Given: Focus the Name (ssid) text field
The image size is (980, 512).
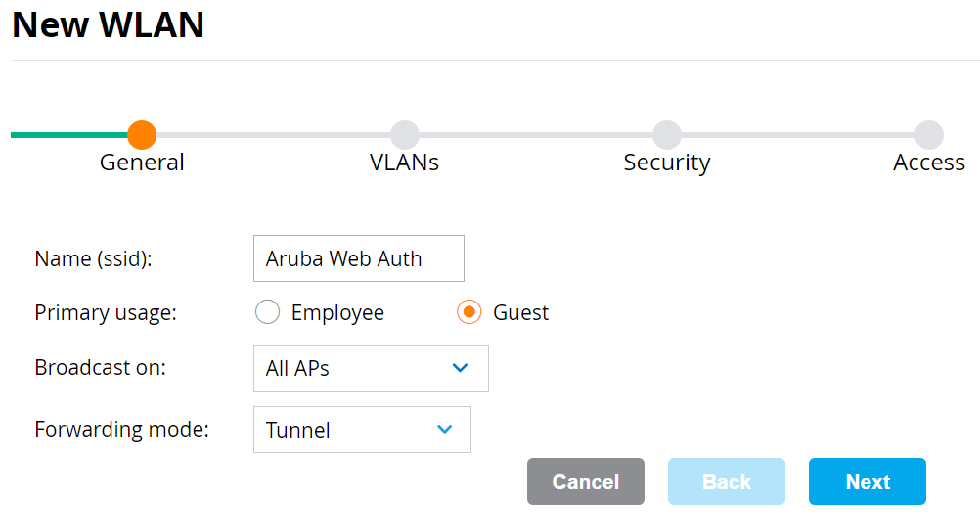Looking at the screenshot, I should [358, 258].
